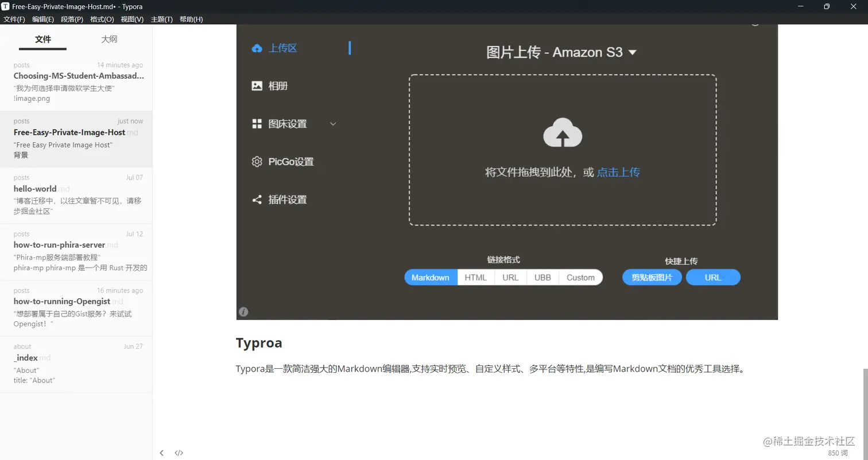Open PicGo设置 label
This screenshot has width=868, height=460.
[291, 162]
